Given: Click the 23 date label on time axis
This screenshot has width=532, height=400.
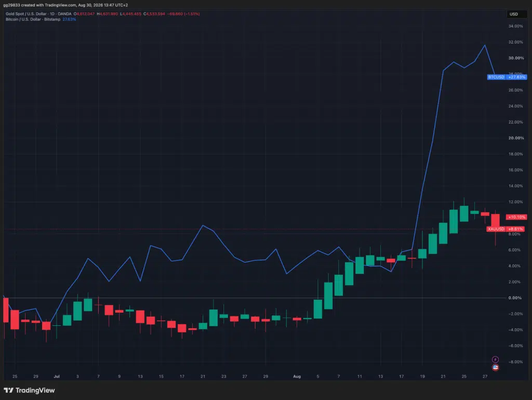Looking at the screenshot, I should click(x=223, y=376).
